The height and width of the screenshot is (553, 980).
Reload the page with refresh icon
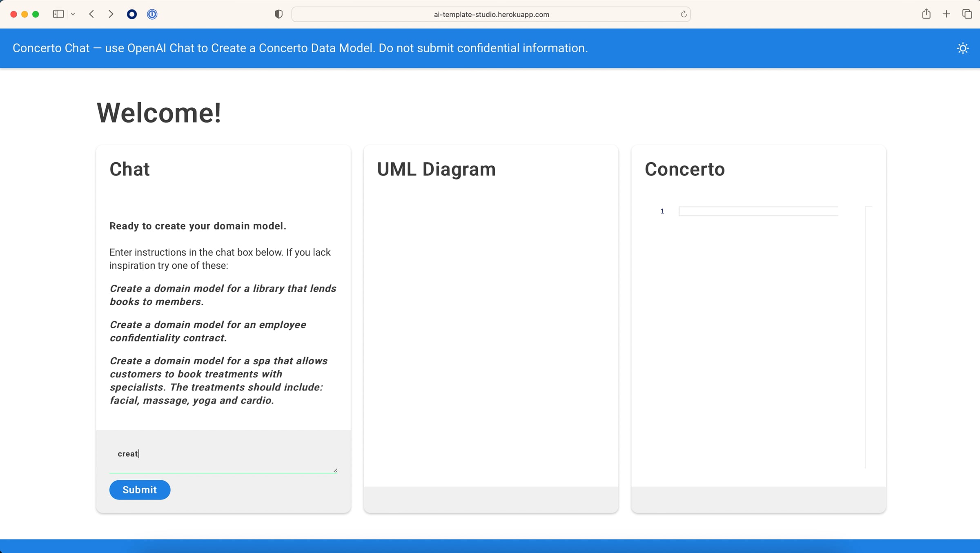click(684, 14)
